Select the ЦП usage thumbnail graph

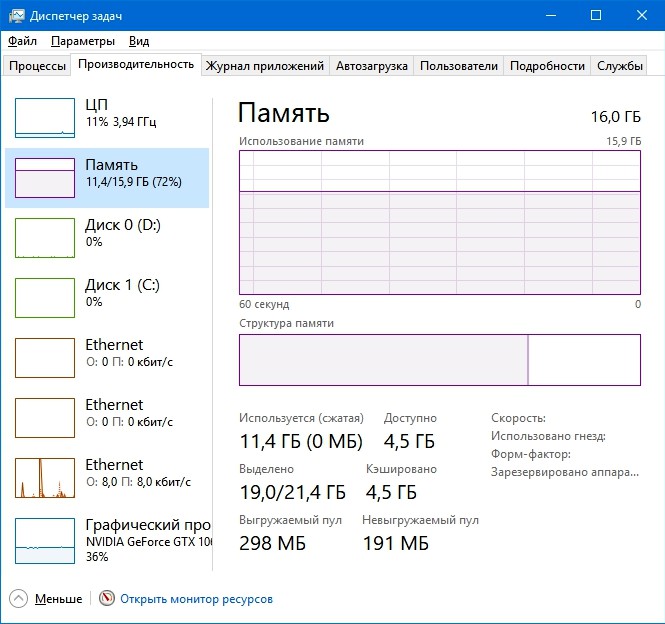pyautogui.click(x=45, y=117)
